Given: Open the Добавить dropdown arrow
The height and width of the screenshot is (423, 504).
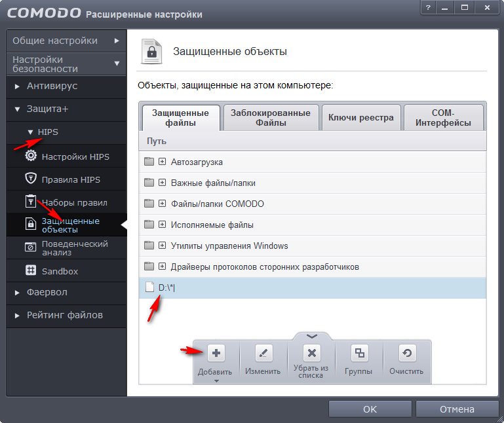Looking at the screenshot, I should 217,381.
